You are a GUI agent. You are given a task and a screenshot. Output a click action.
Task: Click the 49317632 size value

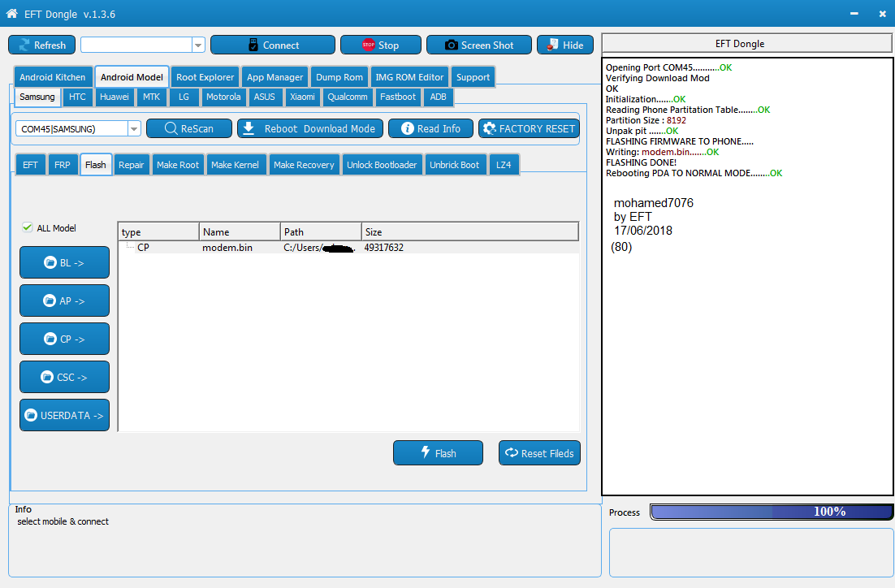383,247
